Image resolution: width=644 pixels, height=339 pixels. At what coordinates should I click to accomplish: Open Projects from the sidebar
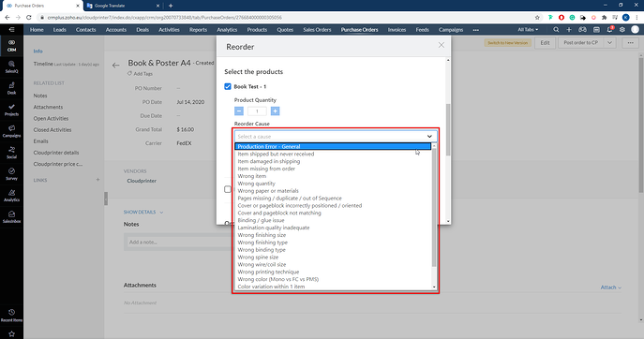tap(11, 110)
